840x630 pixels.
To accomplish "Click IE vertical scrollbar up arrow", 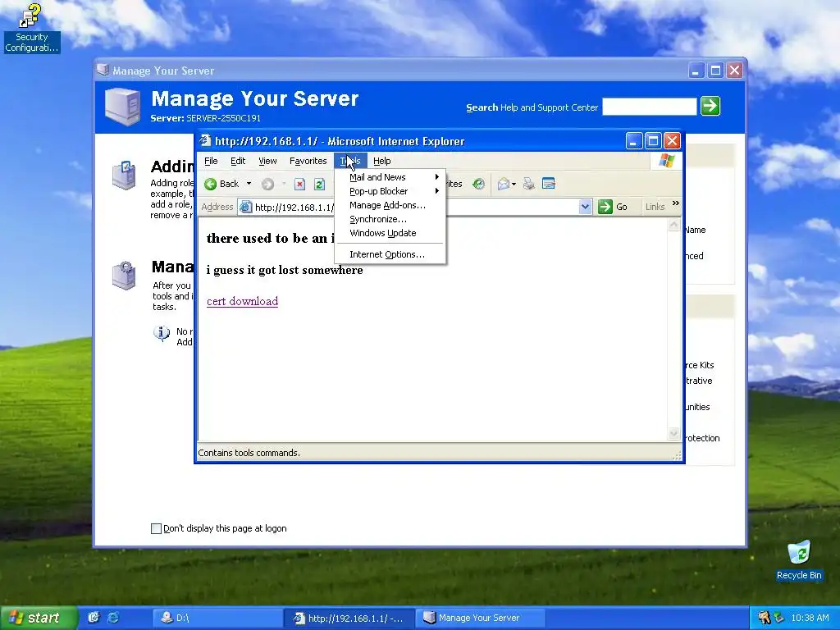I will (x=674, y=225).
